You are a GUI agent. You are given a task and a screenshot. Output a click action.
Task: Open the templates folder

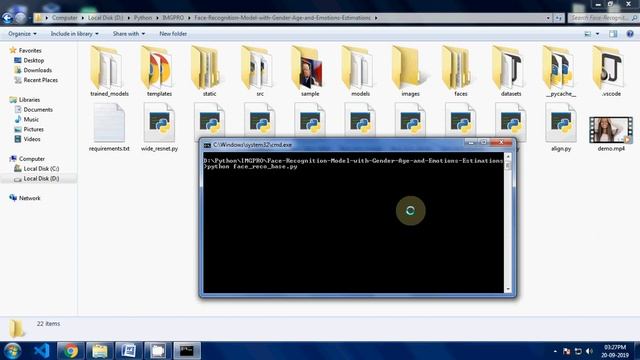pyautogui.click(x=159, y=71)
